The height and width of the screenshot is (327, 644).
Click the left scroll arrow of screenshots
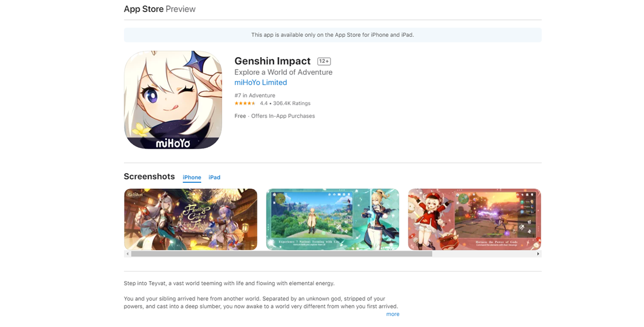(x=127, y=254)
